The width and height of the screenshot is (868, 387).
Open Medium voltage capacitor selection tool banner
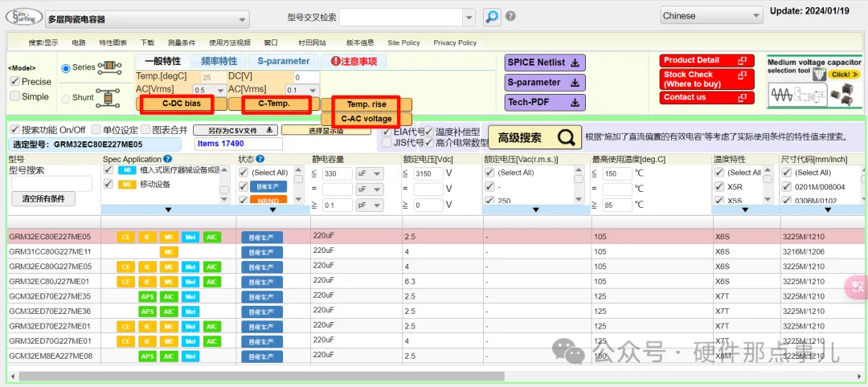(813, 82)
